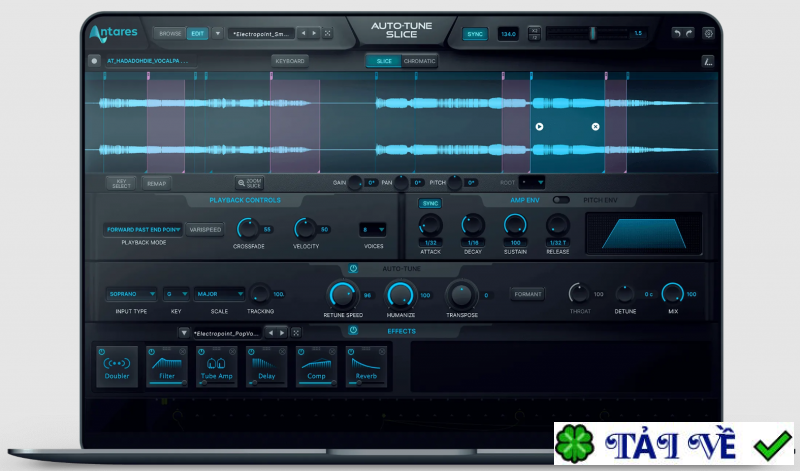The image size is (800, 471).
Task: Switch to Edit view
Action: 197,34
